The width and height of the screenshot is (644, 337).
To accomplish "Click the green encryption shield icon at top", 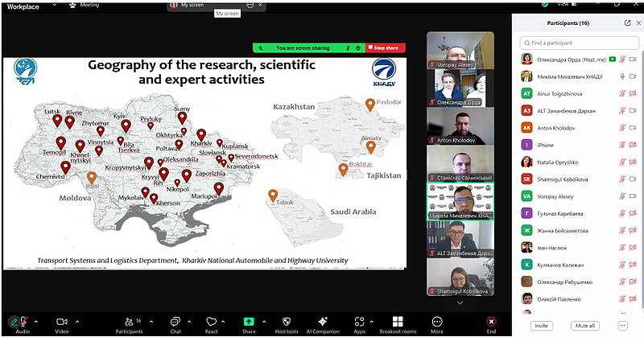I will [545, 4].
